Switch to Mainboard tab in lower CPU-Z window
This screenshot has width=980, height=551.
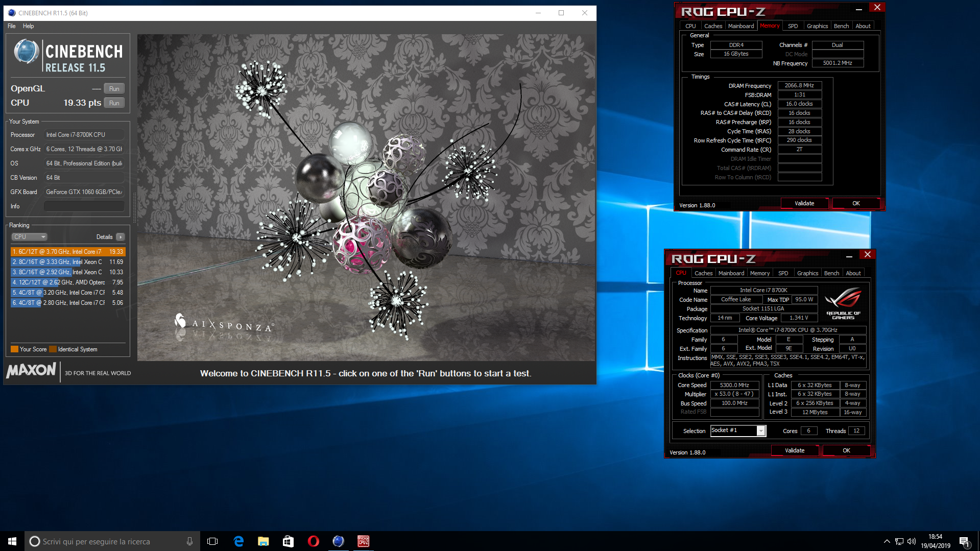731,273
